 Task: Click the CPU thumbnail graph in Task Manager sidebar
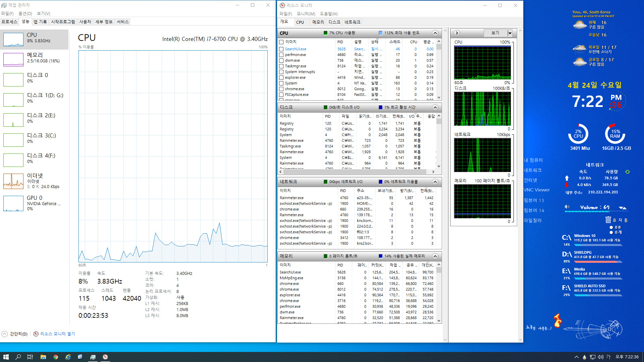click(13, 40)
